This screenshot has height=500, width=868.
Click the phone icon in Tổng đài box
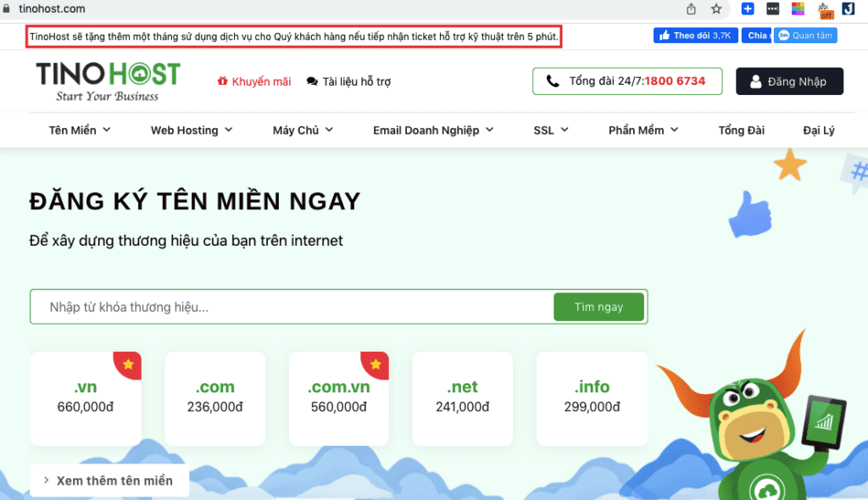tap(553, 81)
